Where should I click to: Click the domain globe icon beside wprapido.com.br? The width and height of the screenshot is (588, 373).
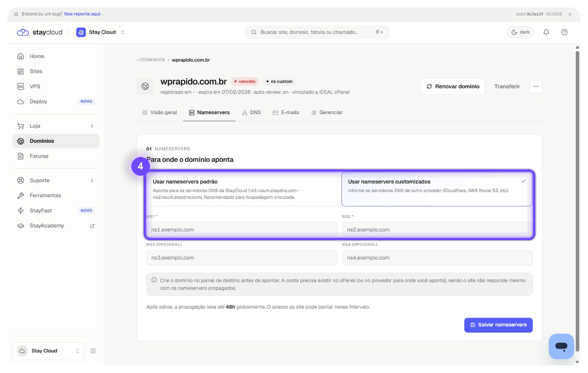pos(145,86)
